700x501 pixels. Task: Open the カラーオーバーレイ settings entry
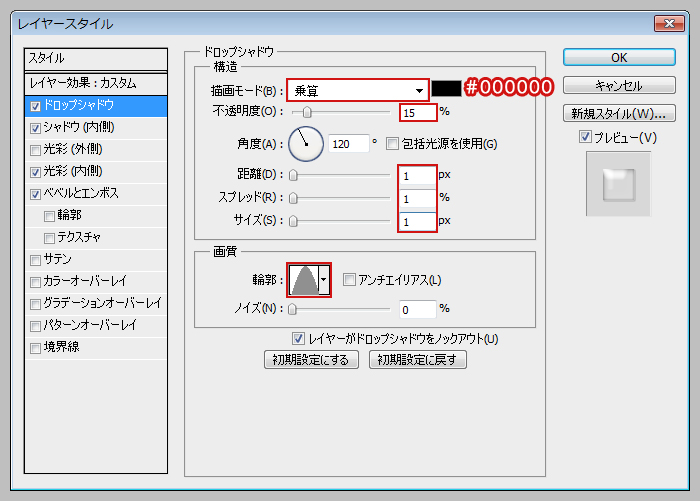click(96, 282)
